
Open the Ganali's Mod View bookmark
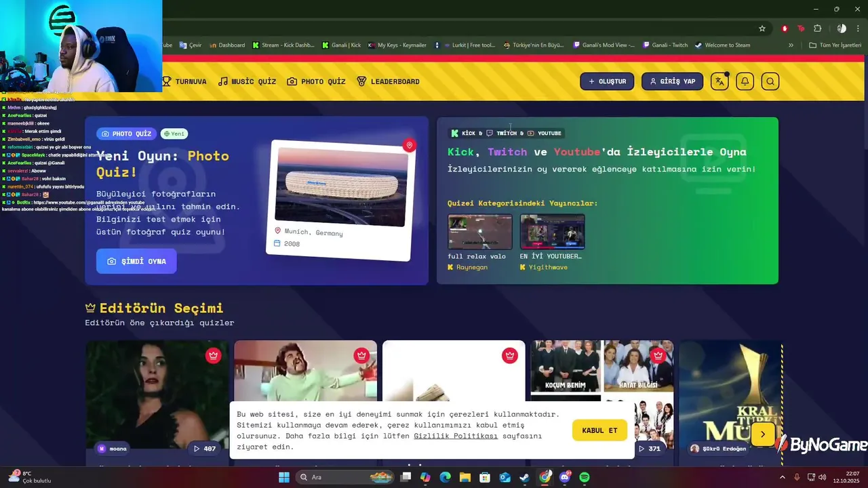point(604,45)
